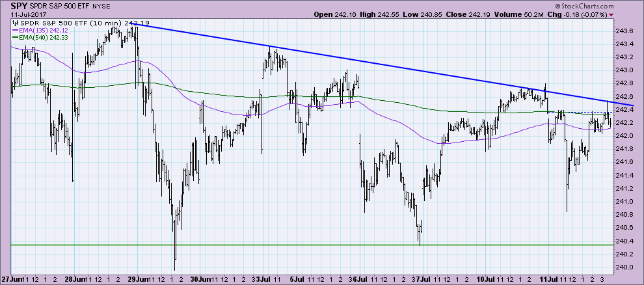Click the short dashed blue line near 242.4
This screenshot has width=644, height=285.
click(581, 112)
